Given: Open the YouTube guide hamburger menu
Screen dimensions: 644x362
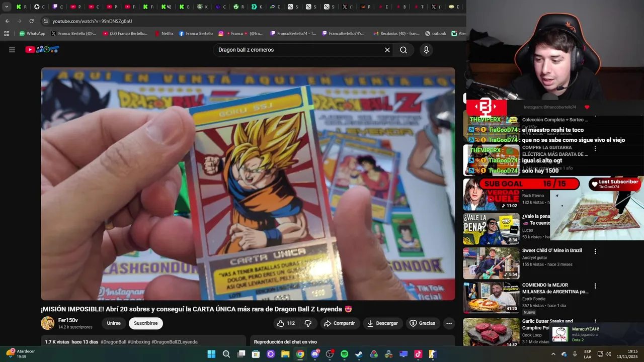Looking at the screenshot, I should [x=12, y=50].
